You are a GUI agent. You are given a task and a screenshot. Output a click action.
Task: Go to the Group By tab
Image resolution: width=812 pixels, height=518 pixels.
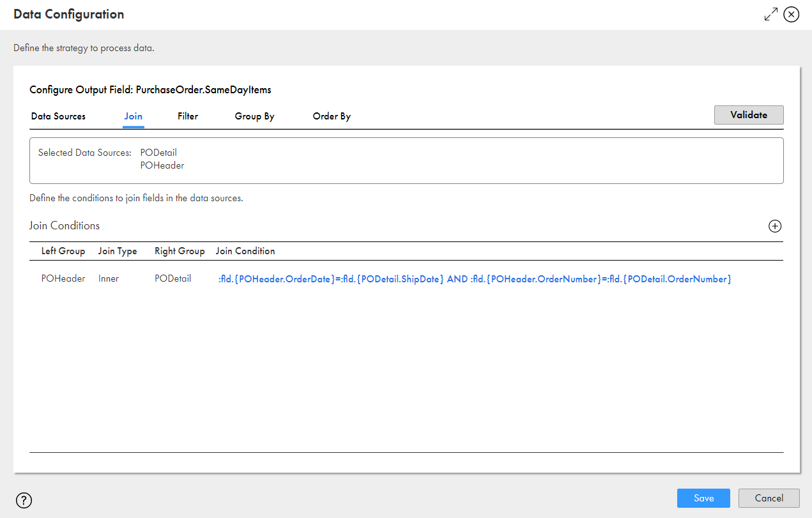254,116
